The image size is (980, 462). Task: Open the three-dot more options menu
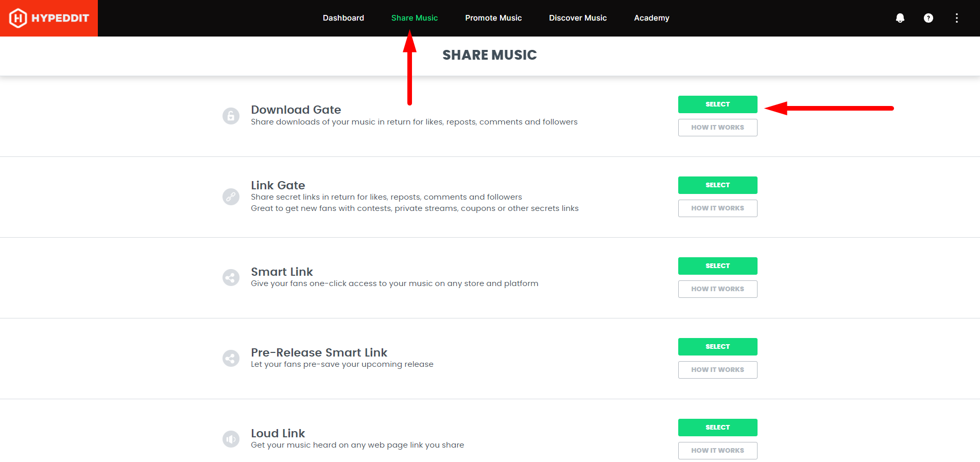(x=956, y=18)
